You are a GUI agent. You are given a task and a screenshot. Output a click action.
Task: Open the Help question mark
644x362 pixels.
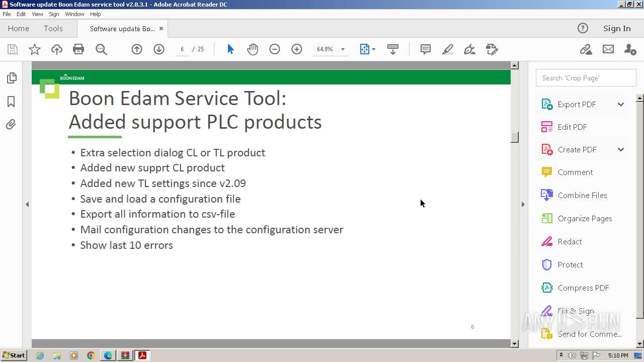pyautogui.click(x=583, y=28)
